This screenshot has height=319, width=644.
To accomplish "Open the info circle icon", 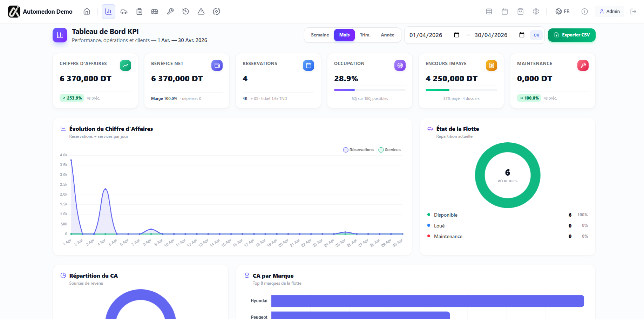I will coord(584,12).
